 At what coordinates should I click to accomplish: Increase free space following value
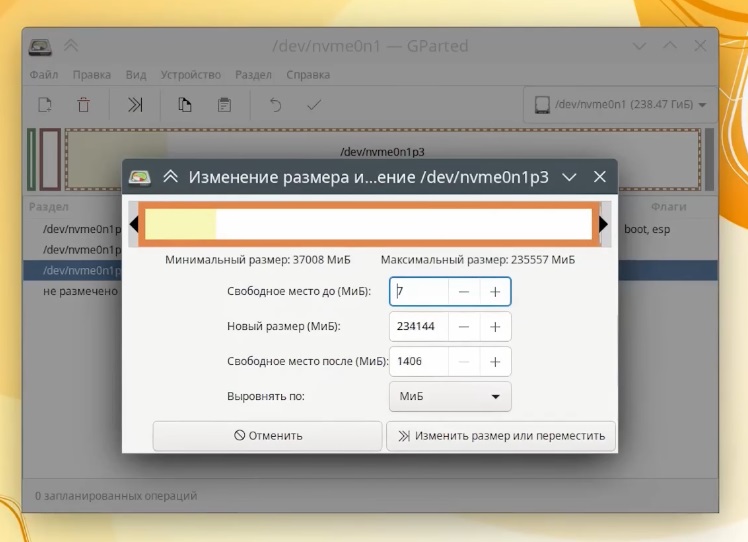tap(495, 362)
